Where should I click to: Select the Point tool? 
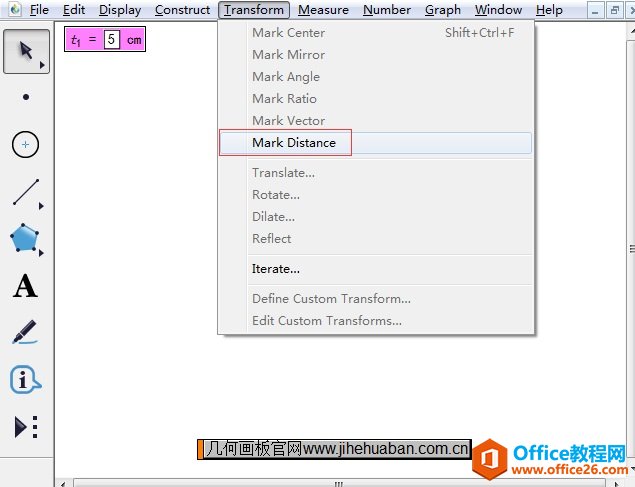[26, 97]
